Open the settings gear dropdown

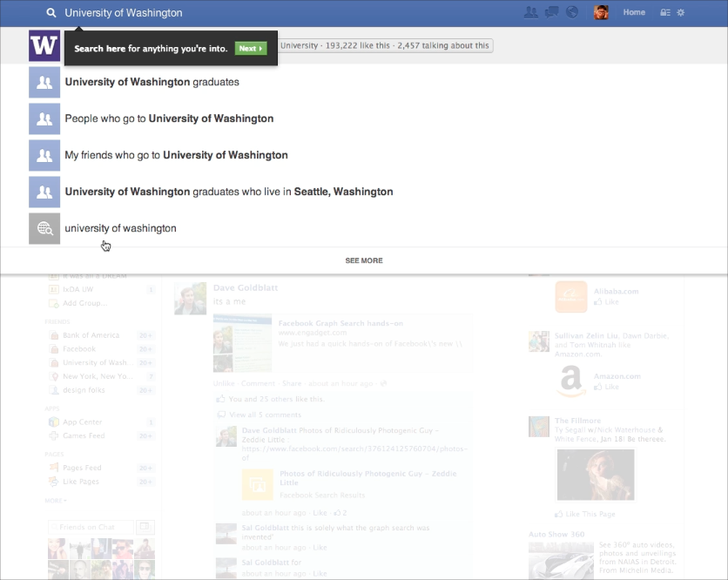(681, 12)
